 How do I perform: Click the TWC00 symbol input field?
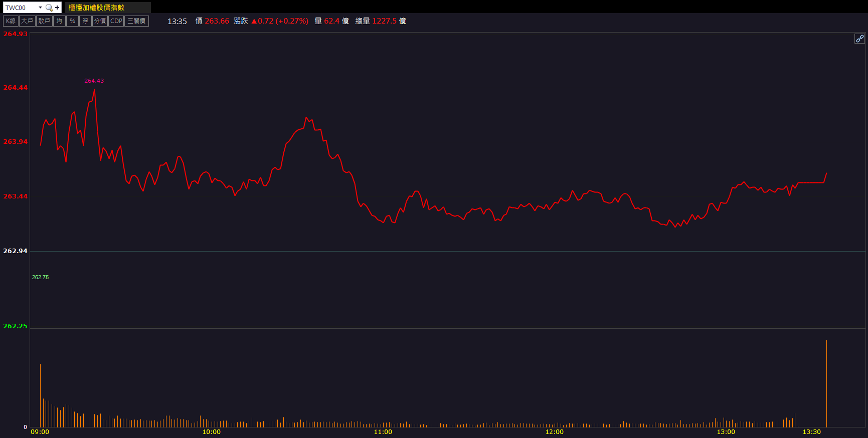(20, 8)
